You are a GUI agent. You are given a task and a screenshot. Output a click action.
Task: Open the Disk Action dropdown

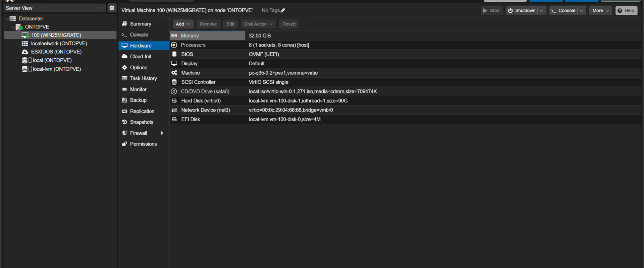coord(258,24)
